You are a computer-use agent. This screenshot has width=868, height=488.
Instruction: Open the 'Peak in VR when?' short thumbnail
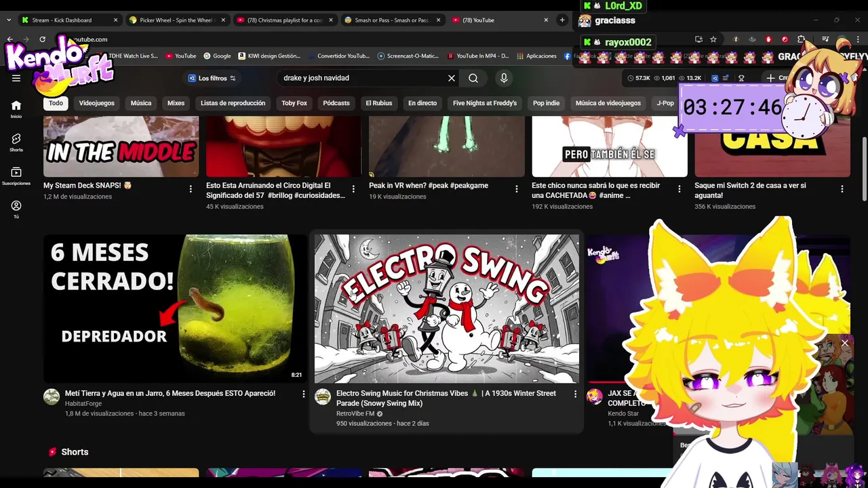click(x=447, y=146)
